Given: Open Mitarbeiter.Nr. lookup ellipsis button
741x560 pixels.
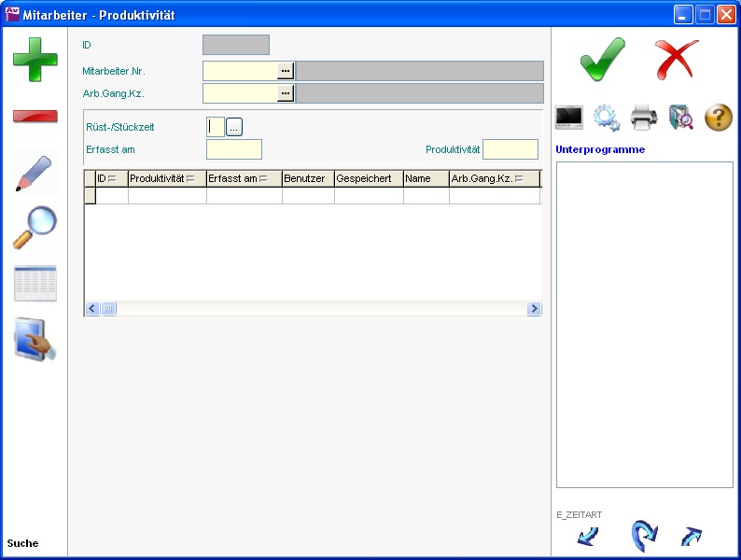Looking at the screenshot, I should 286,70.
